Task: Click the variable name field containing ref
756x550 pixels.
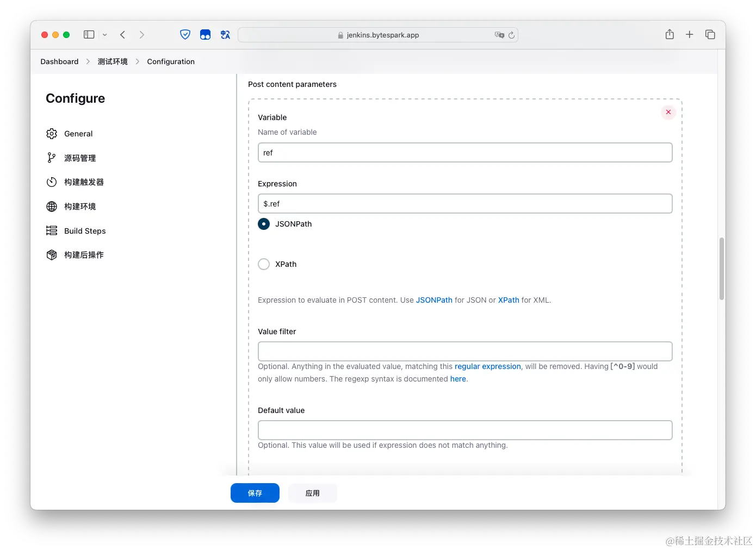Action: click(x=465, y=153)
